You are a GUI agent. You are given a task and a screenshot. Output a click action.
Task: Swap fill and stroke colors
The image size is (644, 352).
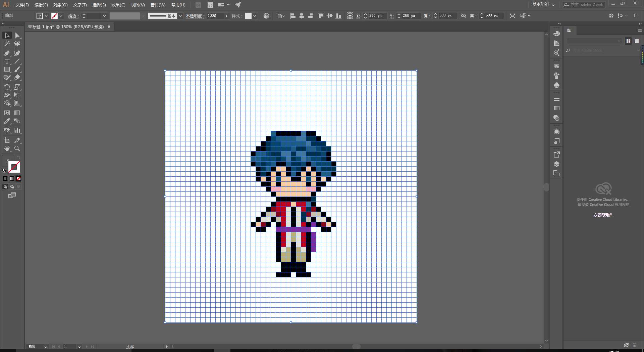coord(19,157)
